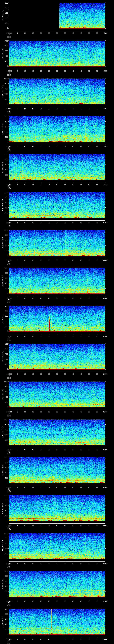
Task: Open the 9:06:00 spectrogram panel
Action: point(57,91)
